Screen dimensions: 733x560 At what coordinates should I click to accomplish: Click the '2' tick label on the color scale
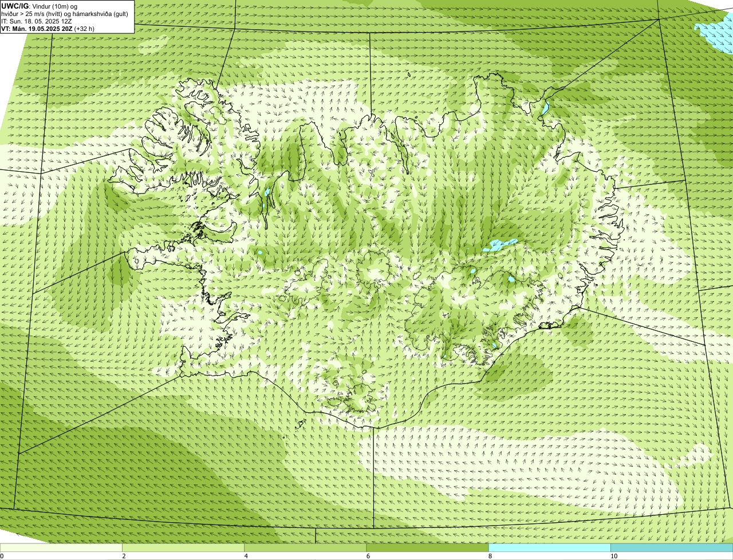[x=124, y=556]
